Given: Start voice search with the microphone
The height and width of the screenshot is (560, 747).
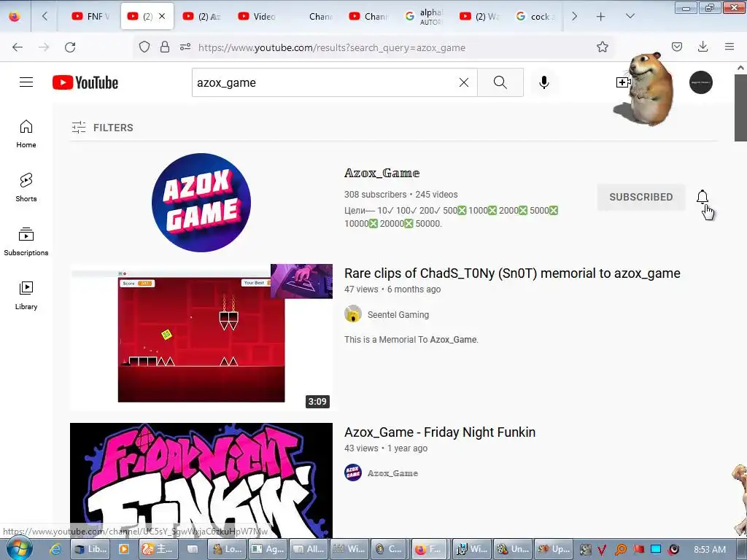Looking at the screenshot, I should tap(543, 82).
